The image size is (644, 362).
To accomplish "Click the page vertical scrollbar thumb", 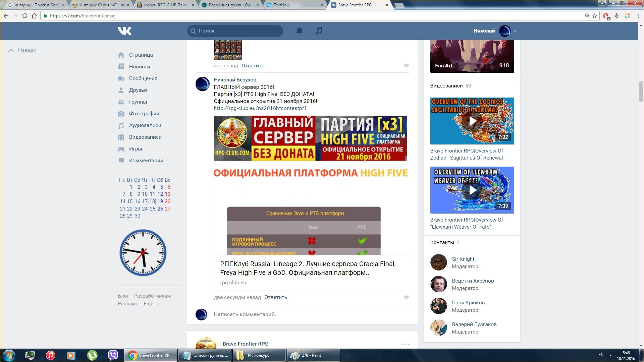I will 641,92.
